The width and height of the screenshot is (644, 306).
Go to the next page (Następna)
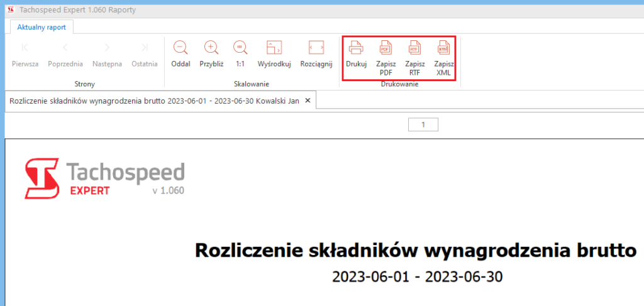pyautogui.click(x=107, y=55)
